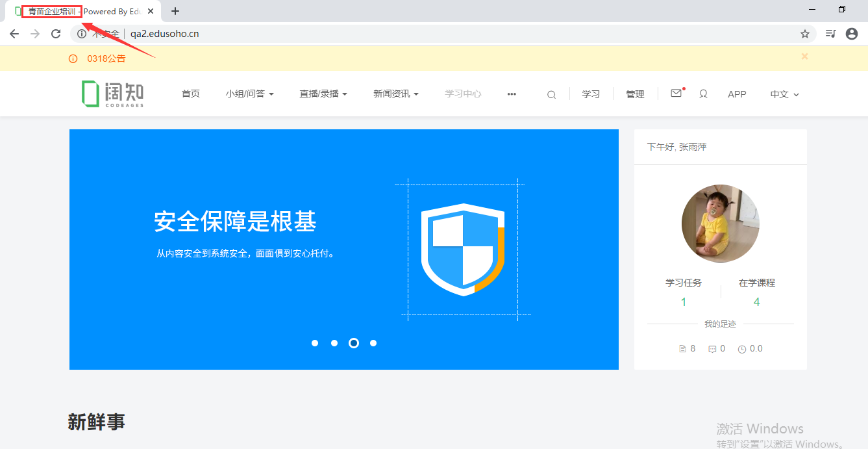Reload the page with refresh icon
868x449 pixels.
56,34
